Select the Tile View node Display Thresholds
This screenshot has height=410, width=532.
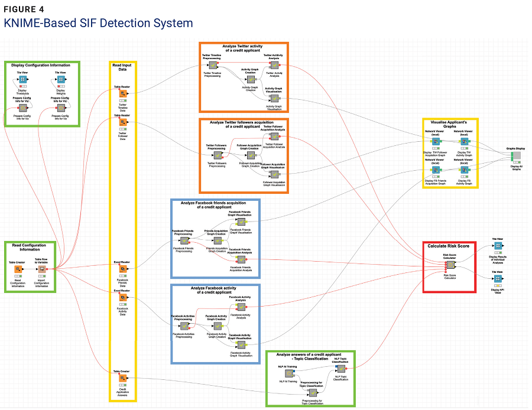coord(22,79)
